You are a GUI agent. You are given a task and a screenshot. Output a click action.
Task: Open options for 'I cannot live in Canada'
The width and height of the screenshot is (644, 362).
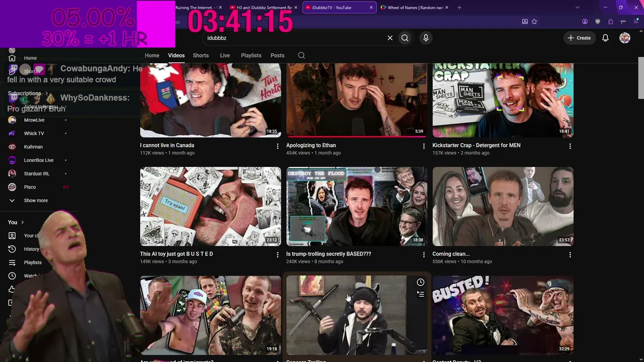[277, 146]
